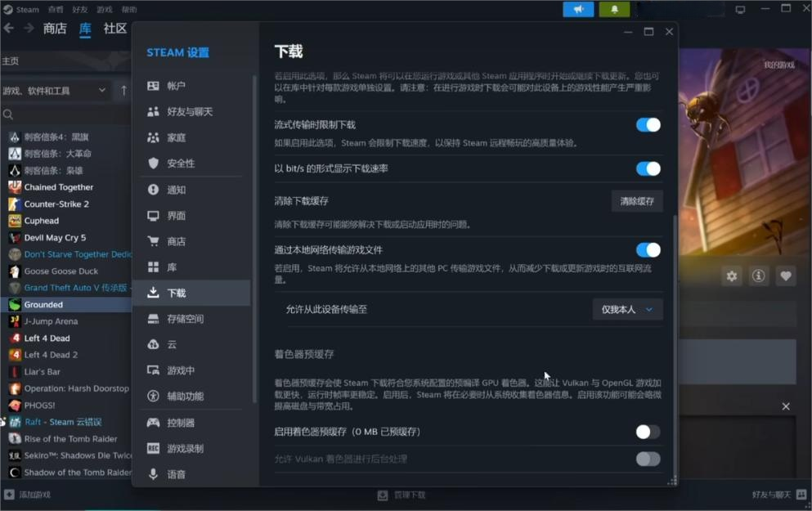Click the sort ascending arrow in library
Image resolution: width=812 pixels, height=511 pixels.
124,90
